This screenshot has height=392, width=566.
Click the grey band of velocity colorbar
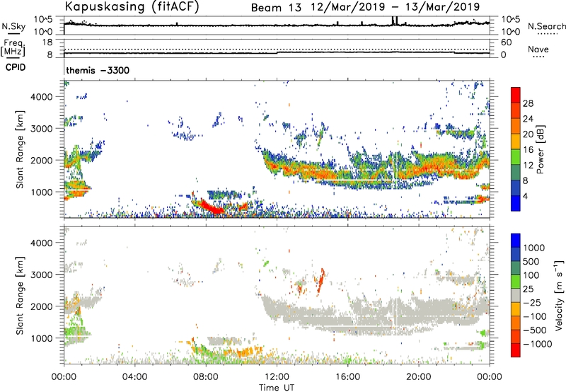pyautogui.click(x=516, y=295)
